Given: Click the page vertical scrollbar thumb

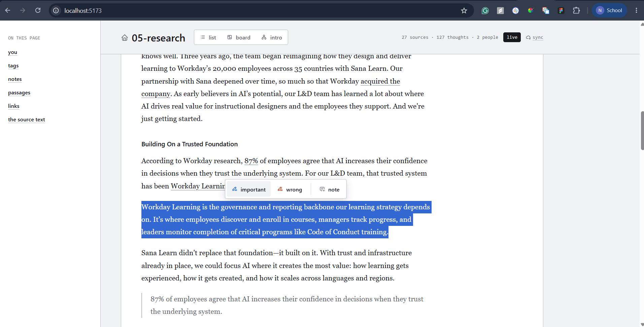Looking at the screenshot, I should pos(642,130).
